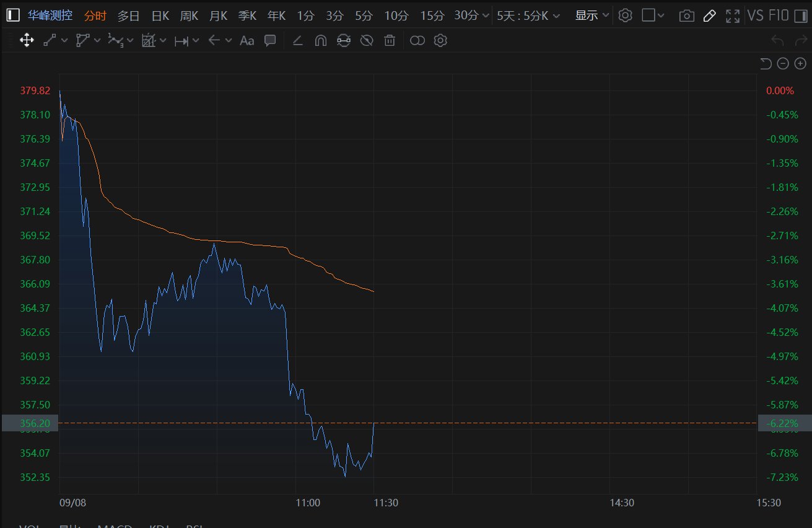This screenshot has width=812, height=528.
Task: Zoom in chart with plus circle
Action: 801,63
